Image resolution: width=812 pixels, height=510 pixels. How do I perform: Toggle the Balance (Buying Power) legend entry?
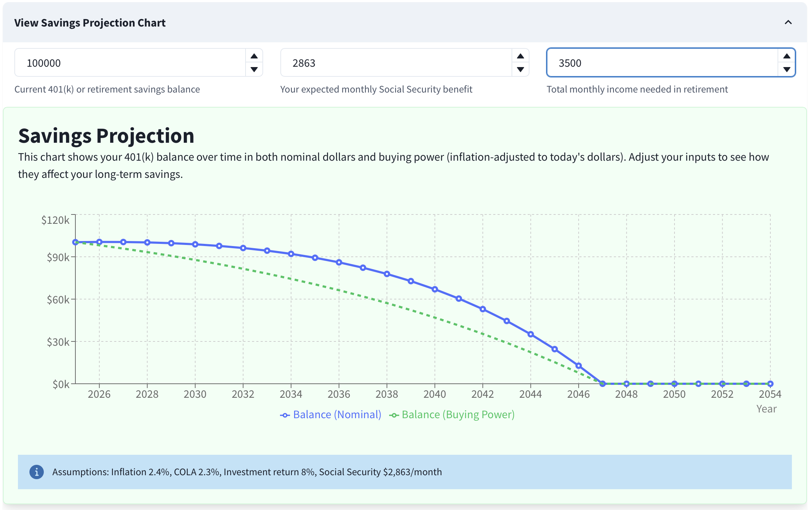(458, 415)
